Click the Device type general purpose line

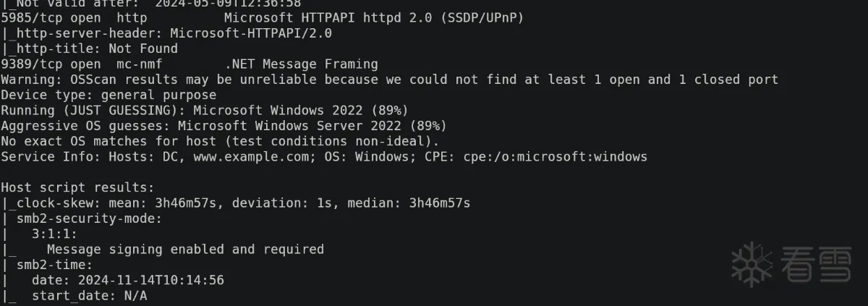[x=109, y=95]
